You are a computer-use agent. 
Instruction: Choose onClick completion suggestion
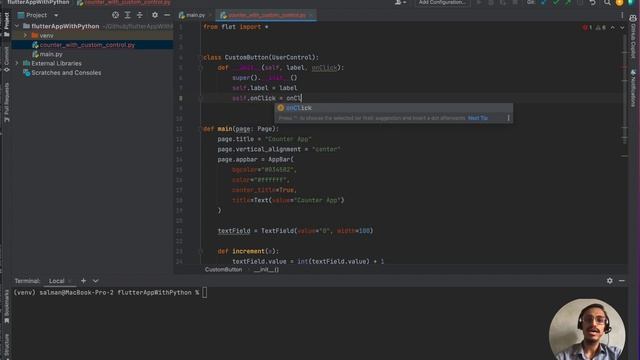pyautogui.click(x=393, y=108)
